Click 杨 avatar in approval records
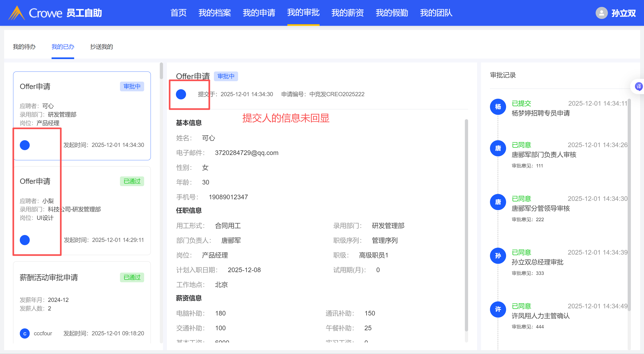644x354 pixels. [x=498, y=107]
